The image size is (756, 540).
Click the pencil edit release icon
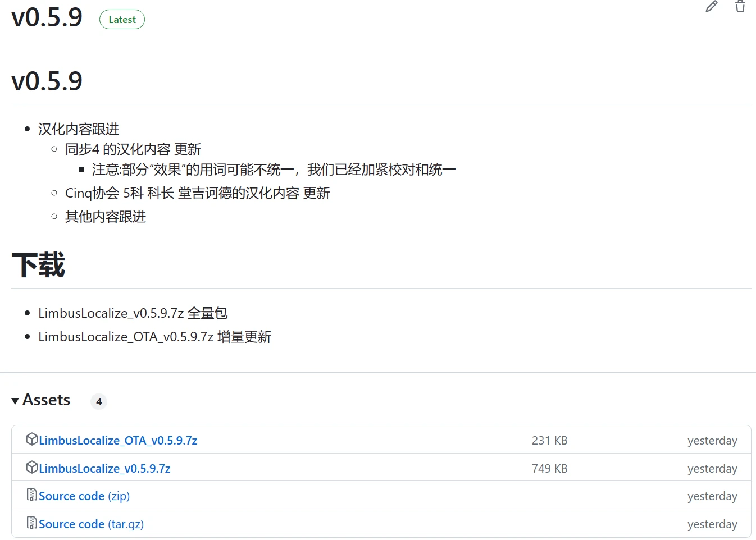pos(712,7)
